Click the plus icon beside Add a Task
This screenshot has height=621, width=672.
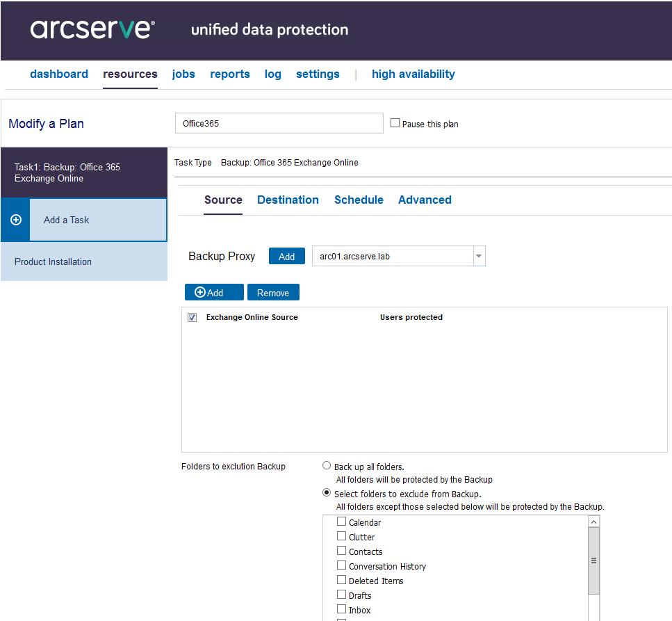tap(16, 220)
